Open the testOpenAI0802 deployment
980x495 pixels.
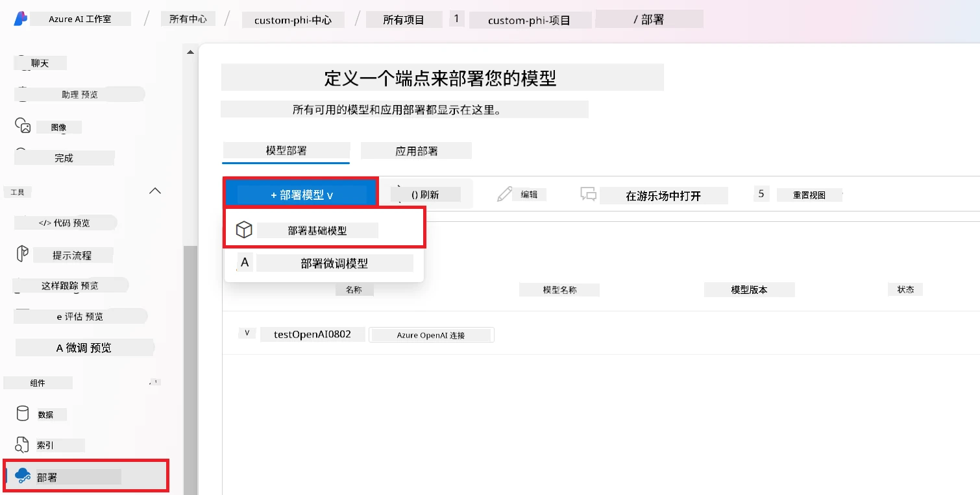312,334
